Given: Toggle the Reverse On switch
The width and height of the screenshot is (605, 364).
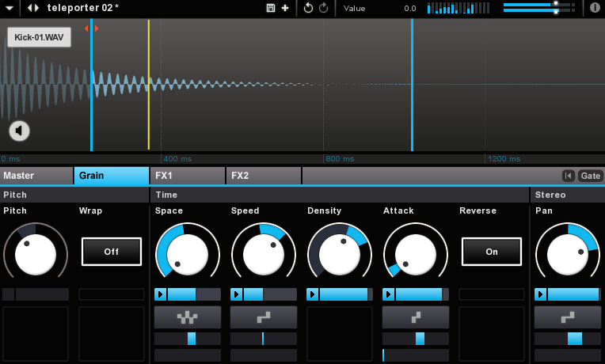Looking at the screenshot, I should pyautogui.click(x=492, y=252).
